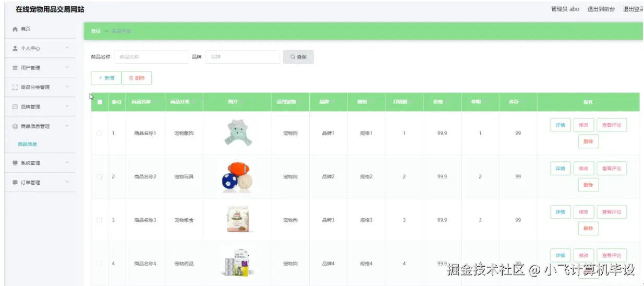
Task: Click the 宠物服饰 category cell
Action: click(x=184, y=134)
